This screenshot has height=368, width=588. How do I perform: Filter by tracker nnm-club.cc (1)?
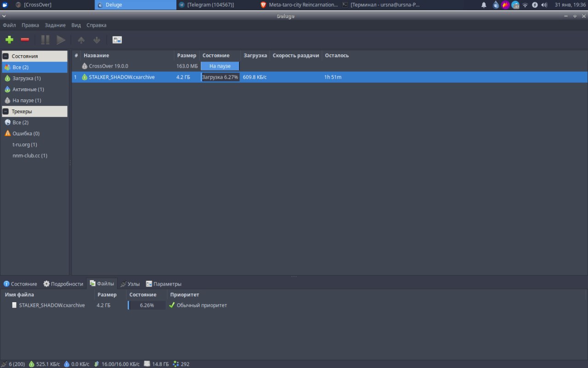pos(34,155)
